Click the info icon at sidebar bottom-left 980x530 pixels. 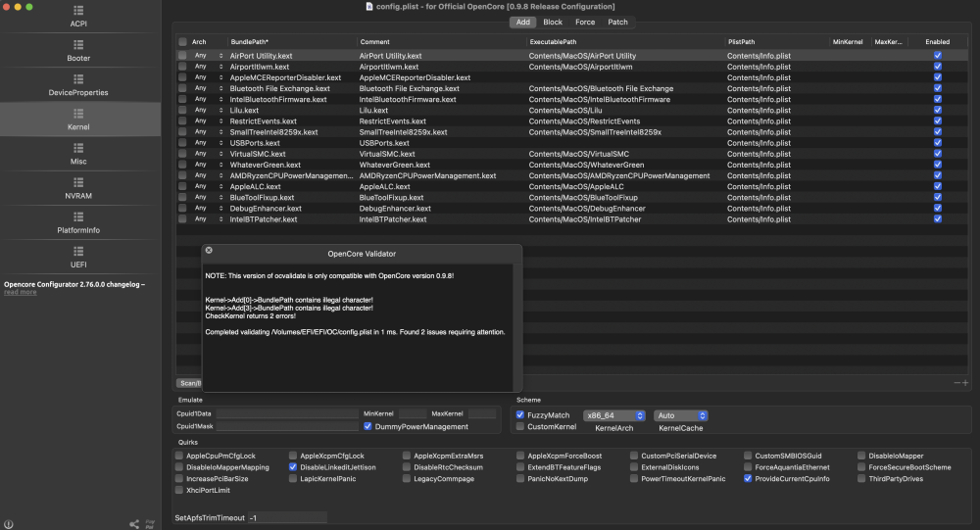click(9, 524)
